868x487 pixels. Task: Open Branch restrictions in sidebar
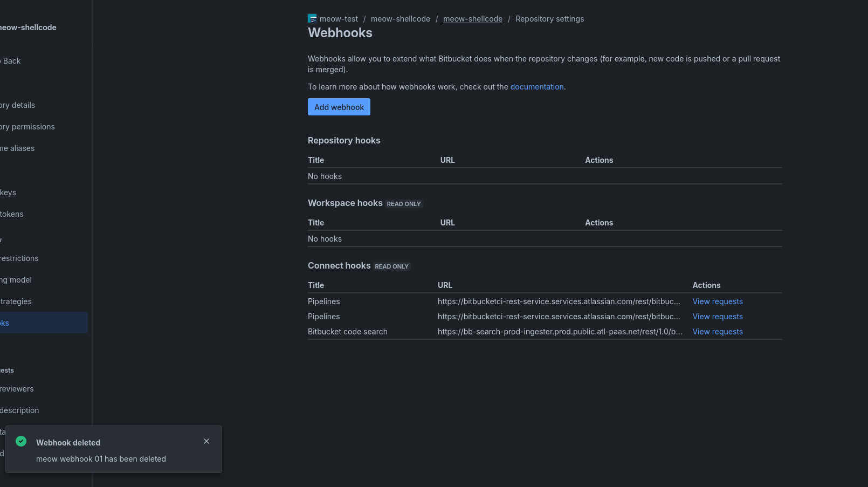[19, 258]
